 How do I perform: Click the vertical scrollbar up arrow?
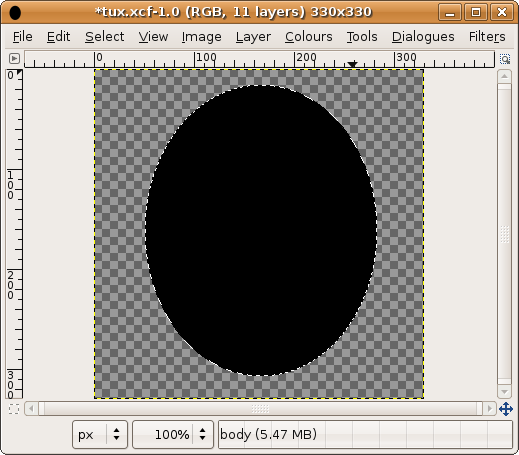504,76
